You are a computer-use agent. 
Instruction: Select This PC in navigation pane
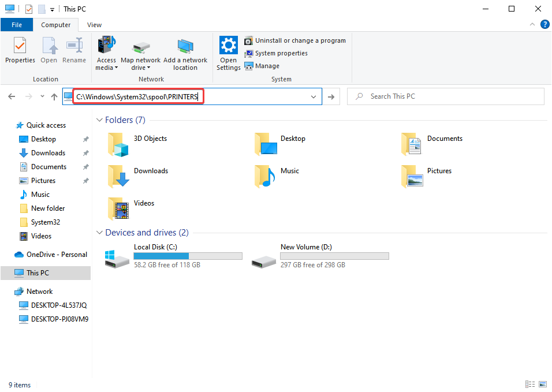click(46, 272)
